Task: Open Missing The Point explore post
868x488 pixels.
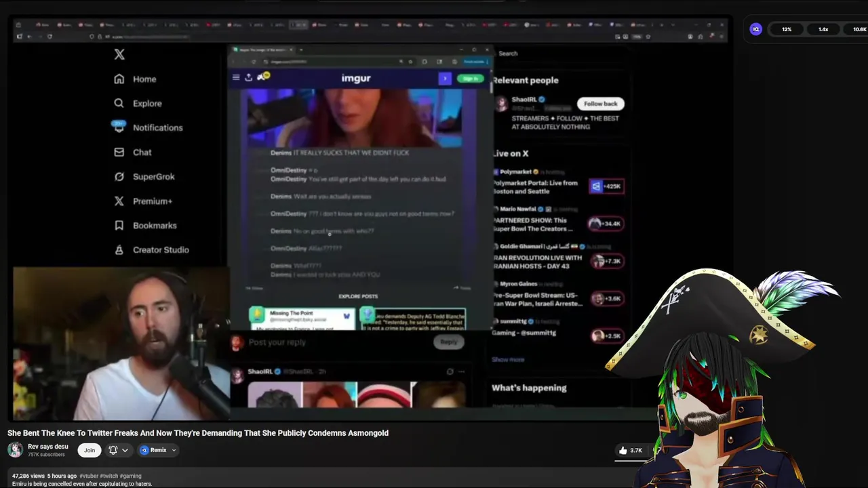Action: pyautogui.click(x=302, y=319)
